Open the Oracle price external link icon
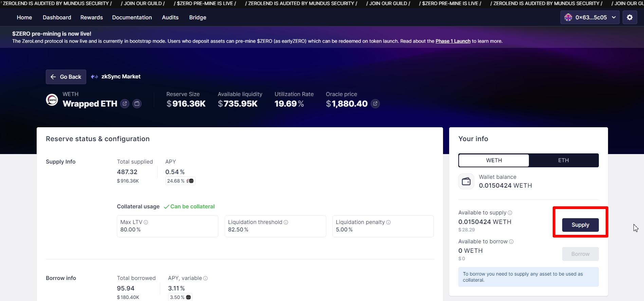The image size is (644, 301). (375, 104)
